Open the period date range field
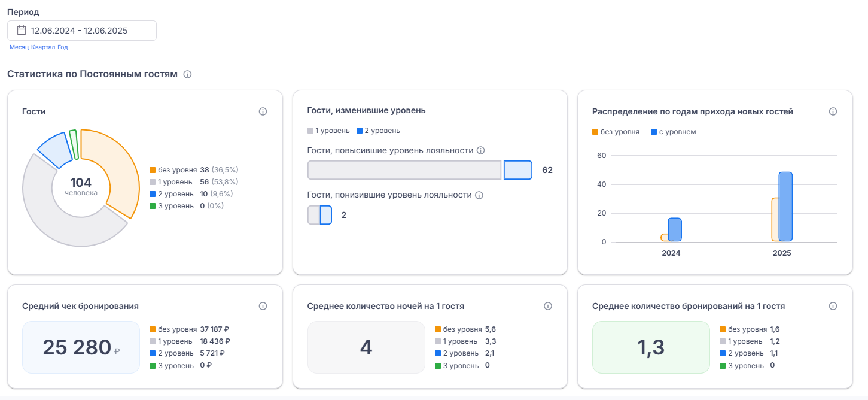The image size is (868, 400). pos(82,31)
